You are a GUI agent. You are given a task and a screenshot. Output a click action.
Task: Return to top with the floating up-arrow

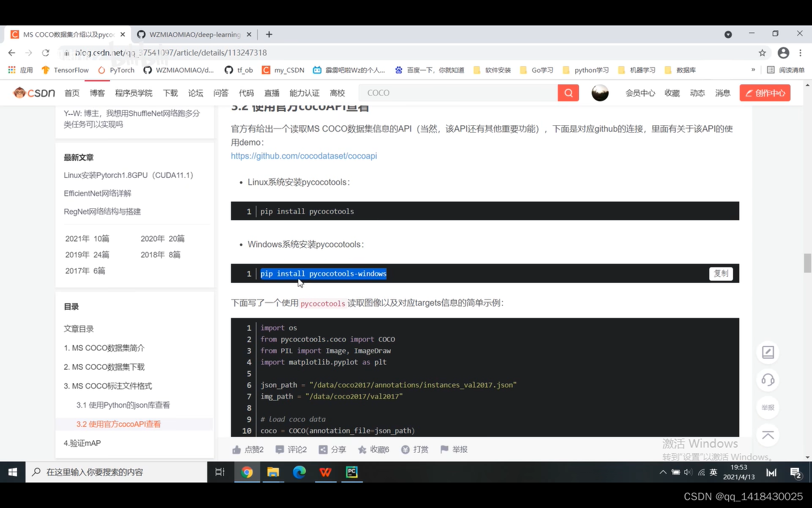tap(768, 435)
